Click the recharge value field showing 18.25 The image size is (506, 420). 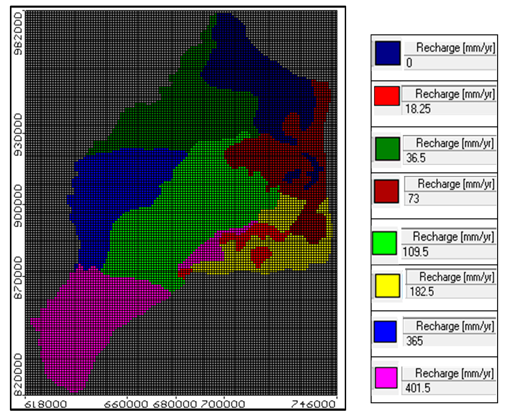tap(449, 109)
